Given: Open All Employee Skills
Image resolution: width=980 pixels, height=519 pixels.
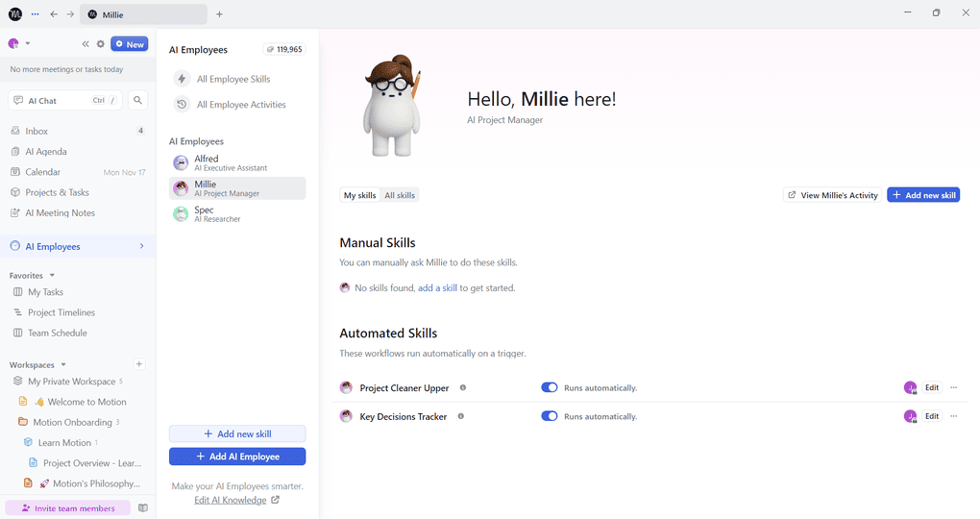Looking at the screenshot, I should click(x=237, y=79).
